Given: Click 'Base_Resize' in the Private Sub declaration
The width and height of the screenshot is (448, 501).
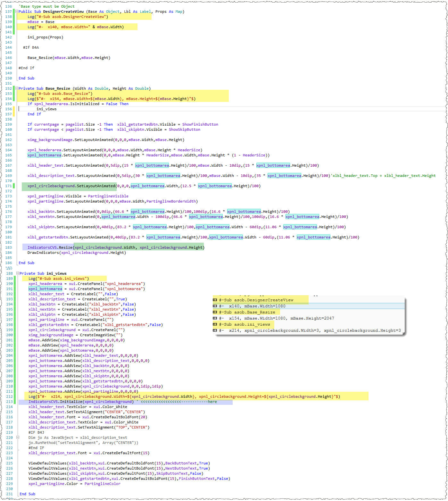Looking at the screenshot, I should (x=58, y=88).
